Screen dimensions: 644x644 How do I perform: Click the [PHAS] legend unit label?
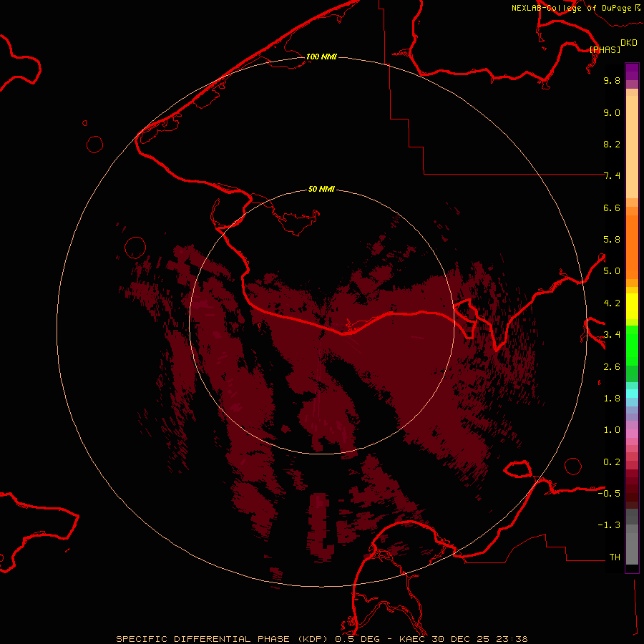pyautogui.click(x=605, y=49)
